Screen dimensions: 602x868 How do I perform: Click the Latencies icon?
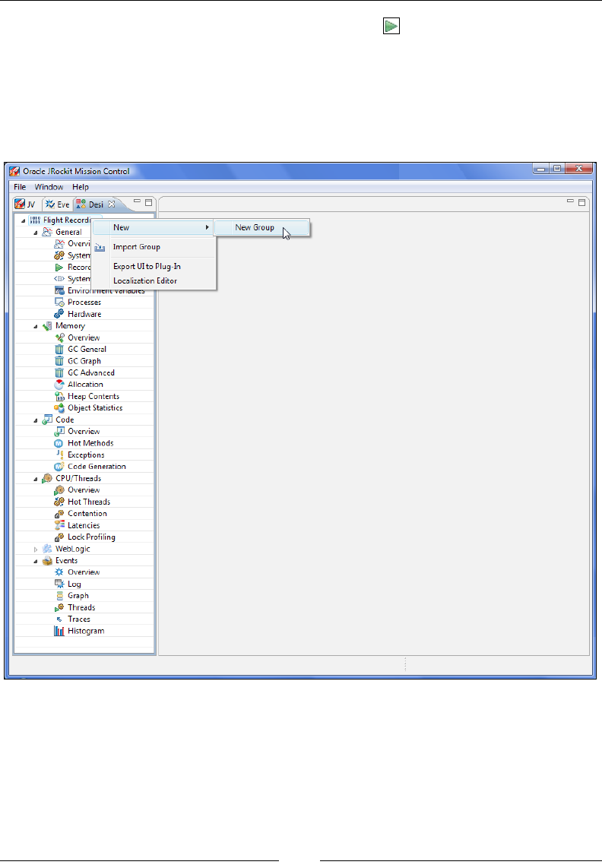[59, 525]
